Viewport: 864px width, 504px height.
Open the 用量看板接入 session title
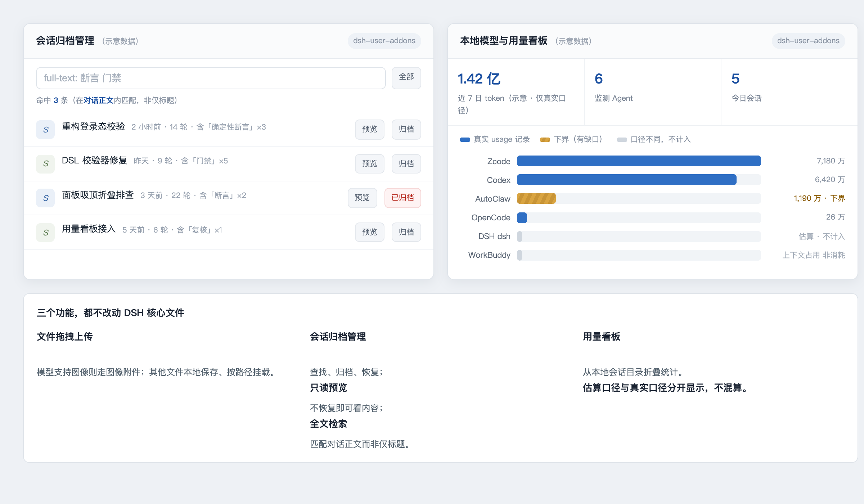coord(89,229)
